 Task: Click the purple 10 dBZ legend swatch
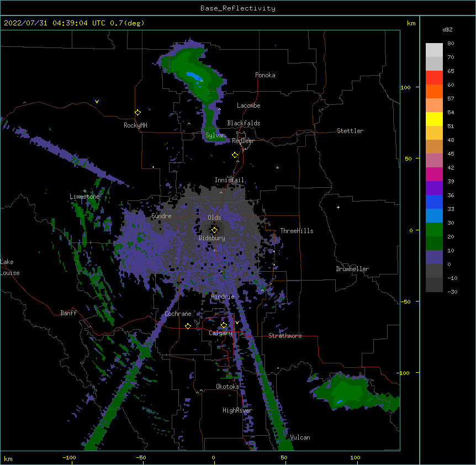tap(434, 257)
